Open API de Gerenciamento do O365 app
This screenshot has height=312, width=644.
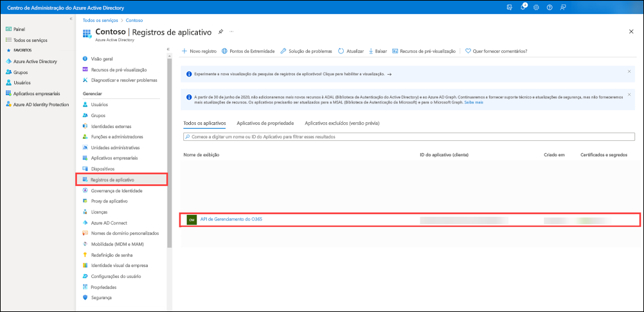pyautogui.click(x=231, y=219)
